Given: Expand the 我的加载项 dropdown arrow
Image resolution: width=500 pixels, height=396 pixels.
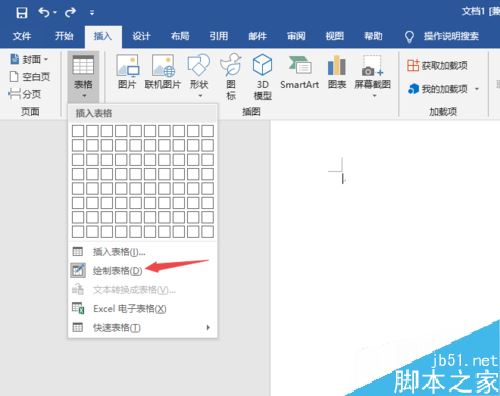Looking at the screenshot, I should click(x=477, y=89).
